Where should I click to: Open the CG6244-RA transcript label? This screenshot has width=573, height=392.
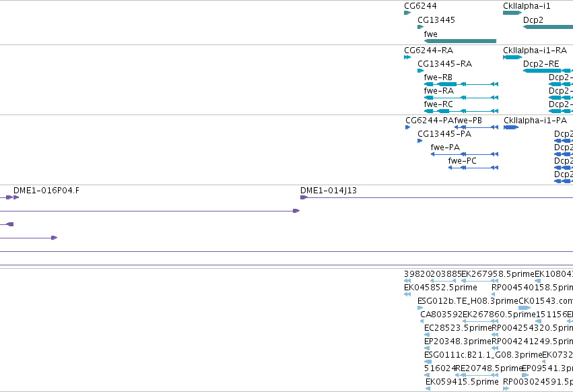tap(428, 51)
